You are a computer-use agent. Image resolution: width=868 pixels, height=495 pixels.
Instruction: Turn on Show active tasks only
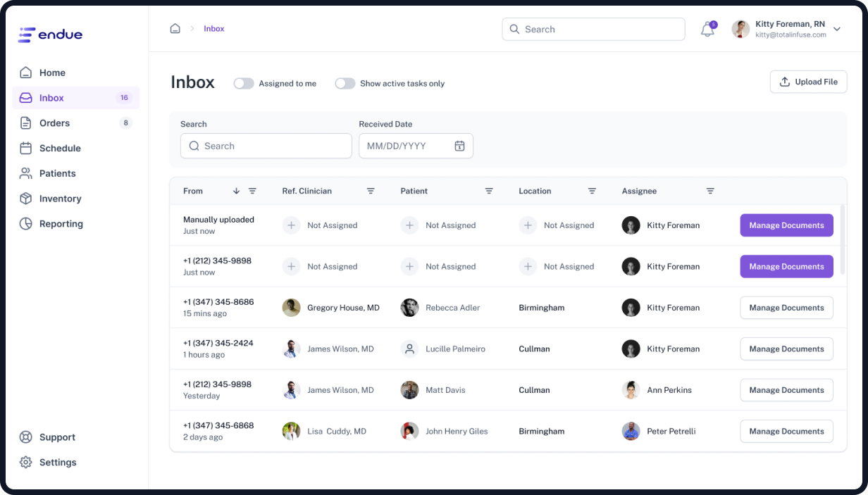pyautogui.click(x=345, y=83)
